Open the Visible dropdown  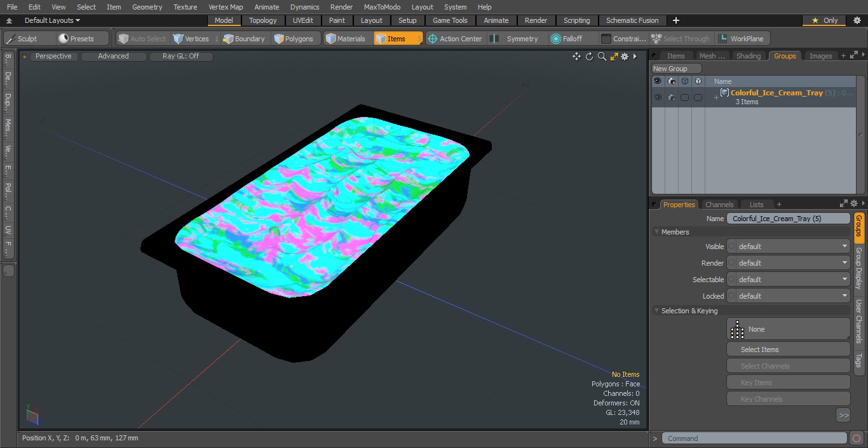pos(788,247)
